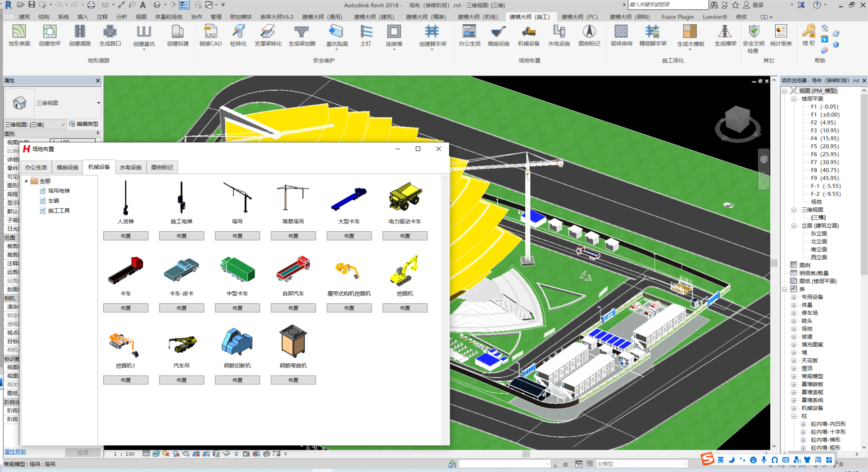Click the 授权 license key icon
868x472 pixels.
809,35
